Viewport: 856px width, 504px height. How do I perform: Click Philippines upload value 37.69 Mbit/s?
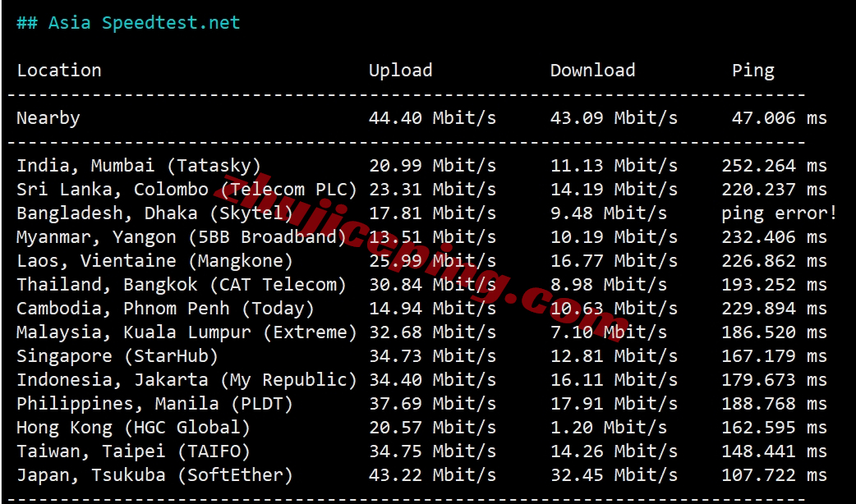432,403
